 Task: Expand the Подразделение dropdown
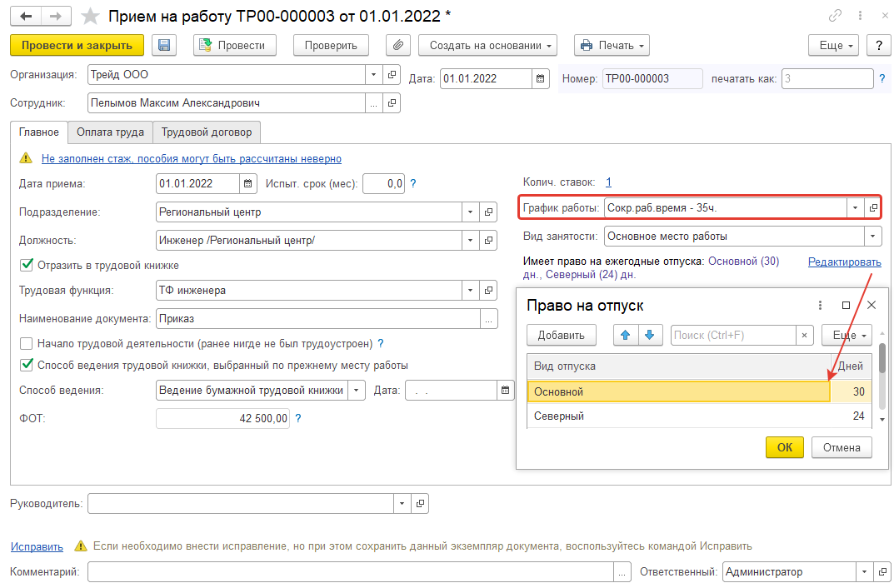click(x=471, y=212)
